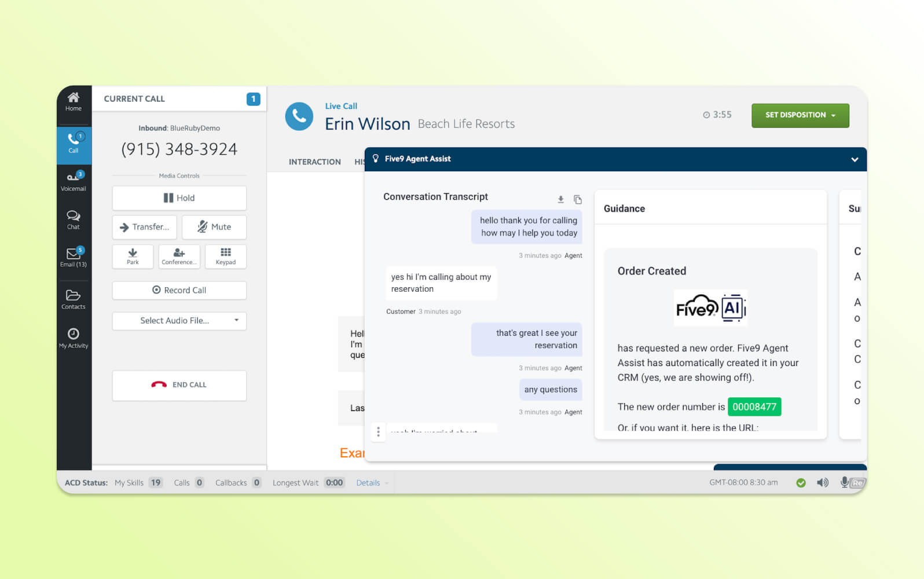Open My Activity in sidebar
Screen dimensions: 924x579
pyautogui.click(x=74, y=338)
